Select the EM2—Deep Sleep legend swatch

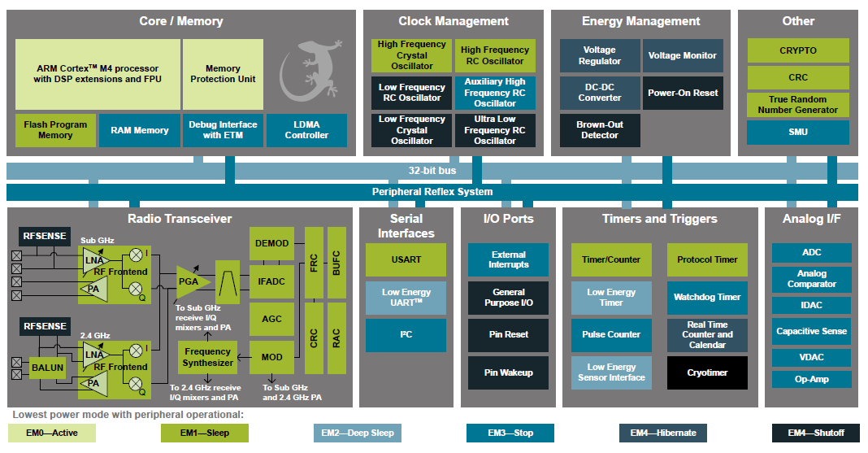pos(358,433)
